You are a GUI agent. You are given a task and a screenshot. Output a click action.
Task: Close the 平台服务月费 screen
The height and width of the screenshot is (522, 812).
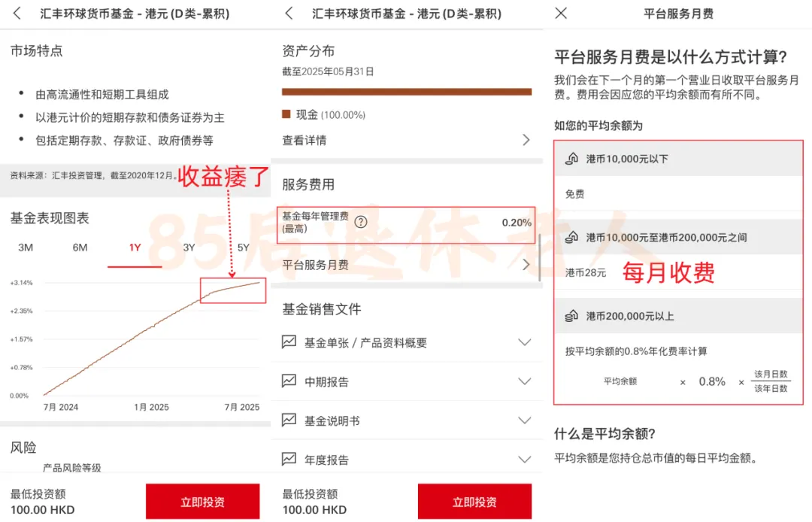tap(561, 13)
